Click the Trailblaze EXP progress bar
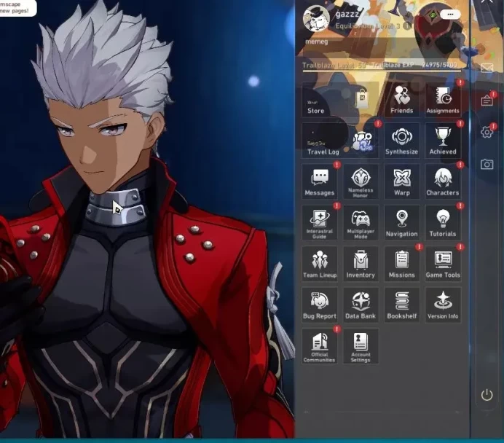The height and width of the screenshot is (443, 504). point(382,71)
